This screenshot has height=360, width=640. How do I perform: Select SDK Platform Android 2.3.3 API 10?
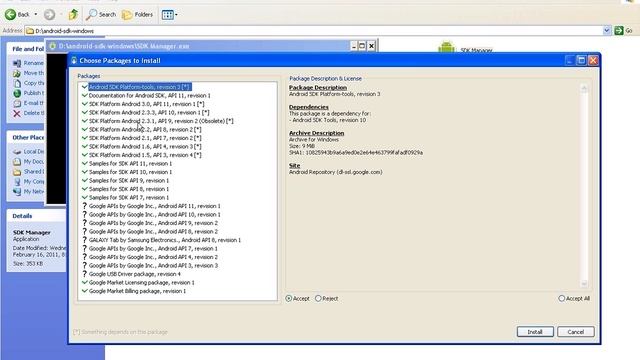149,112
